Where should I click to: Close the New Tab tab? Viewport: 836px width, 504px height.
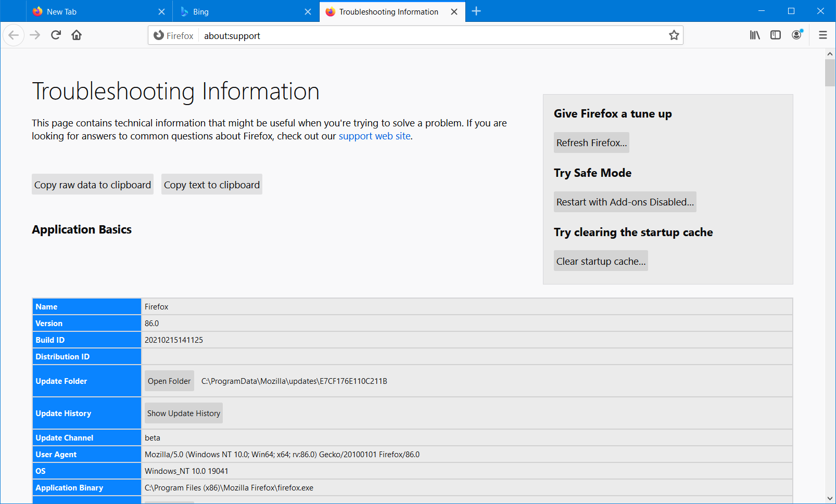click(161, 12)
